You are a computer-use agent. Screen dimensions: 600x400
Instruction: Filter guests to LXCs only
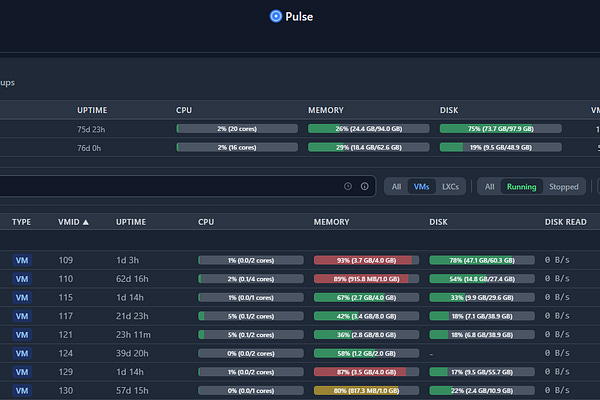click(450, 186)
